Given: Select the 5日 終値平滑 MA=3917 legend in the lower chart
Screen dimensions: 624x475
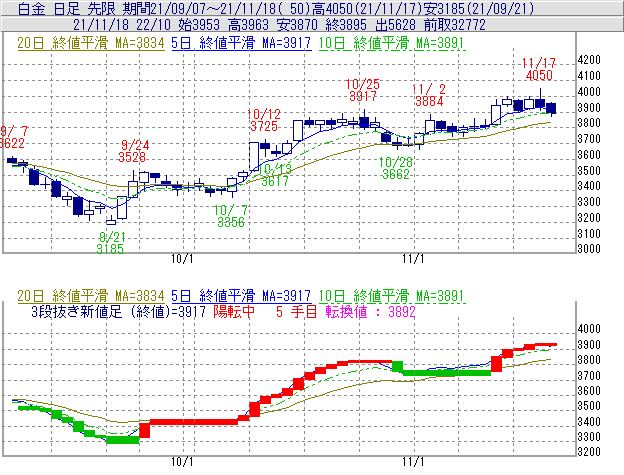Looking at the screenshot, I should [x=241, y=296].
